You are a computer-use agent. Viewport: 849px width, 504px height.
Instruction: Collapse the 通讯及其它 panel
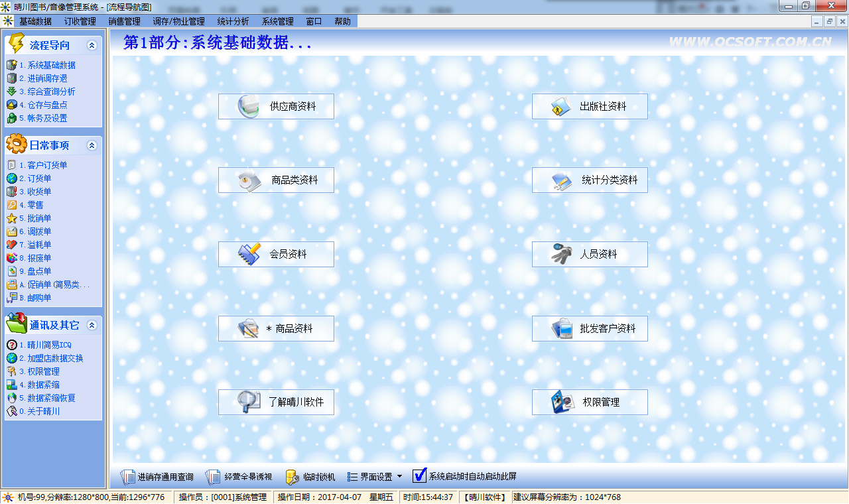pos(92,325)
